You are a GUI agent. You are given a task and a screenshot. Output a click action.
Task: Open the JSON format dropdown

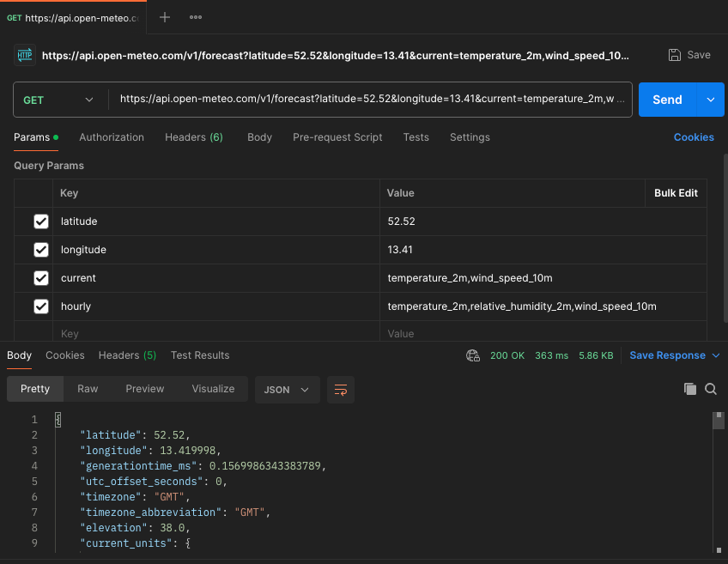pos(287,390)
